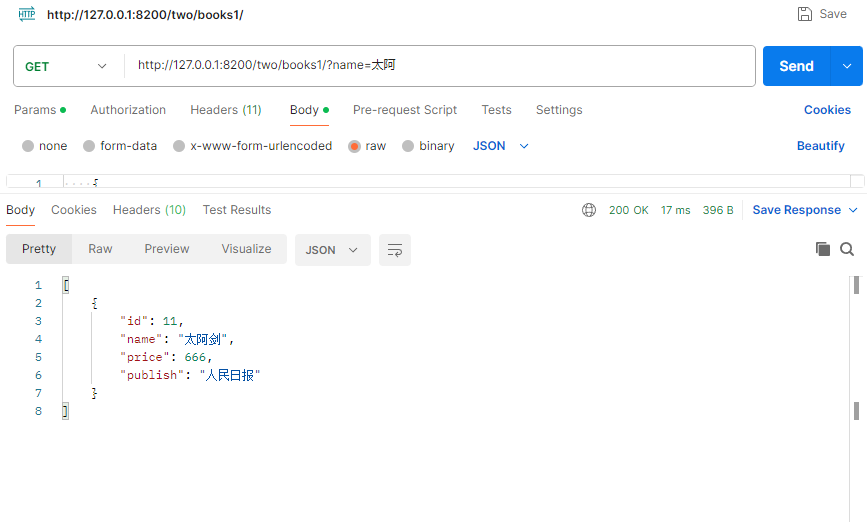
Task: Open the Authorization tab
Action: pyautogui.click(x=128, y=110)
